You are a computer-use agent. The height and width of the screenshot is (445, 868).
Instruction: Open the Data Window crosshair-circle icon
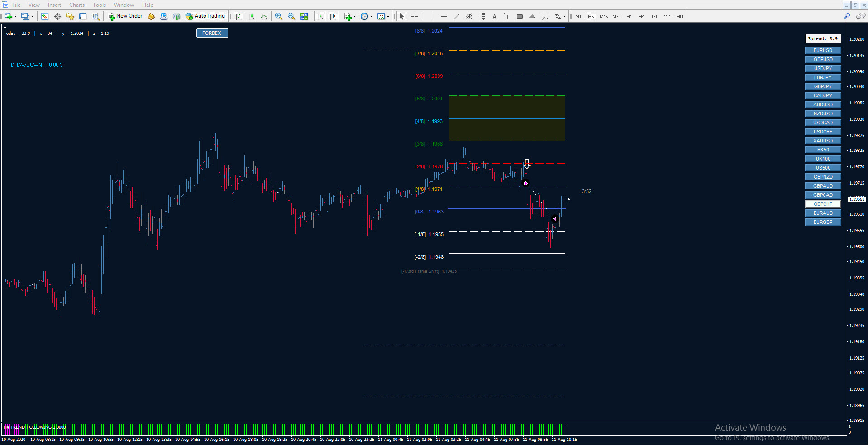(57, 16)
